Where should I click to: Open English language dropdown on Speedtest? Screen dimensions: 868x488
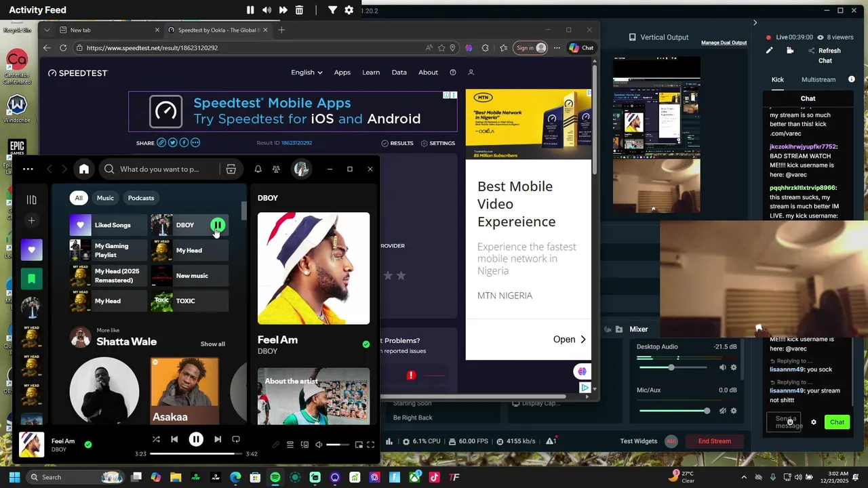(307, 73)
